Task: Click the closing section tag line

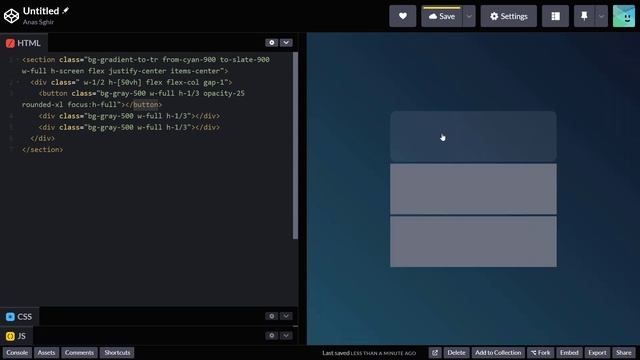Action: (x=42, y=150)
